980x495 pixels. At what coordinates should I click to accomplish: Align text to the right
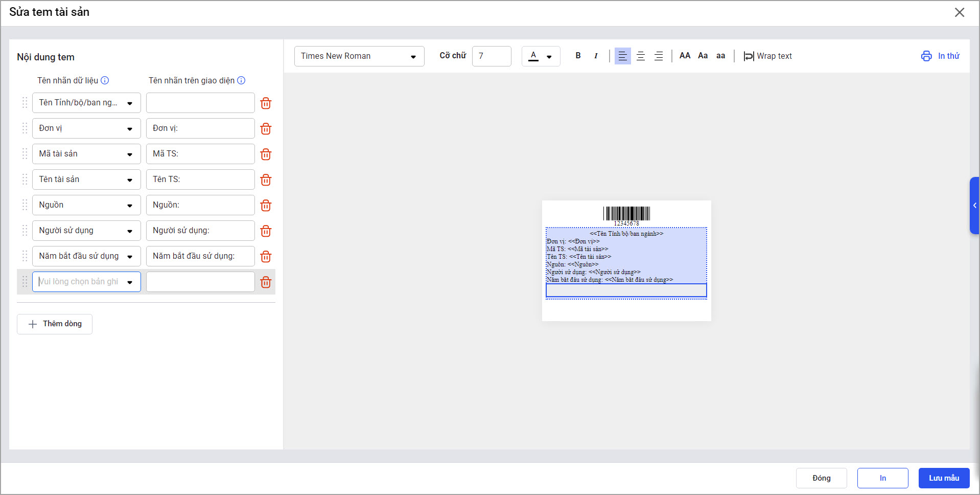click(659, 56)
